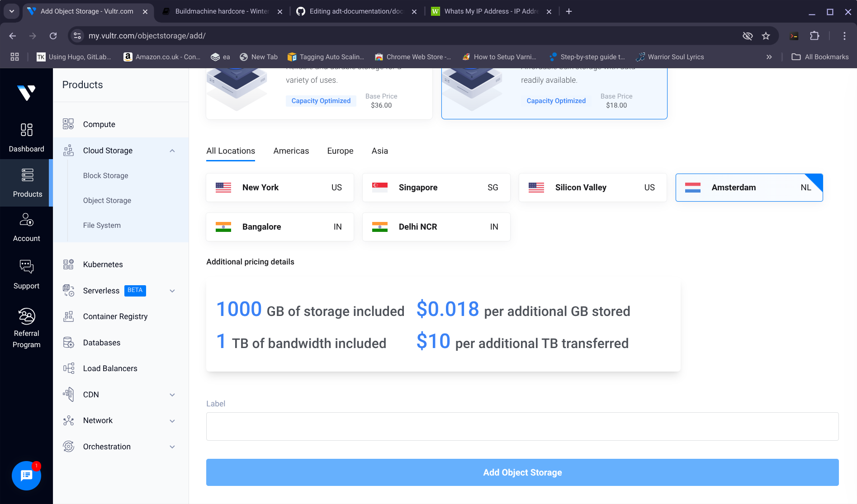Bookmark this page with star icon
The height and width of the screenshot is (504, 857).
point(766,36)
